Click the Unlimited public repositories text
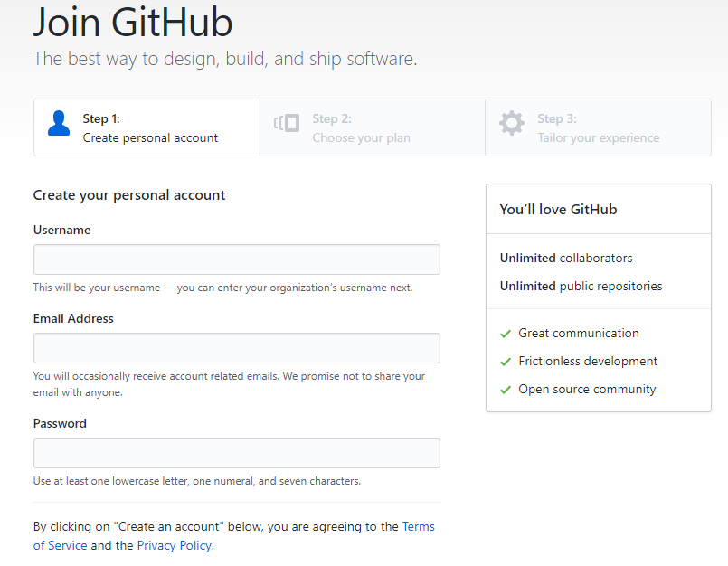The width and height of the screenshot is (728, 566). click(581, 286)
